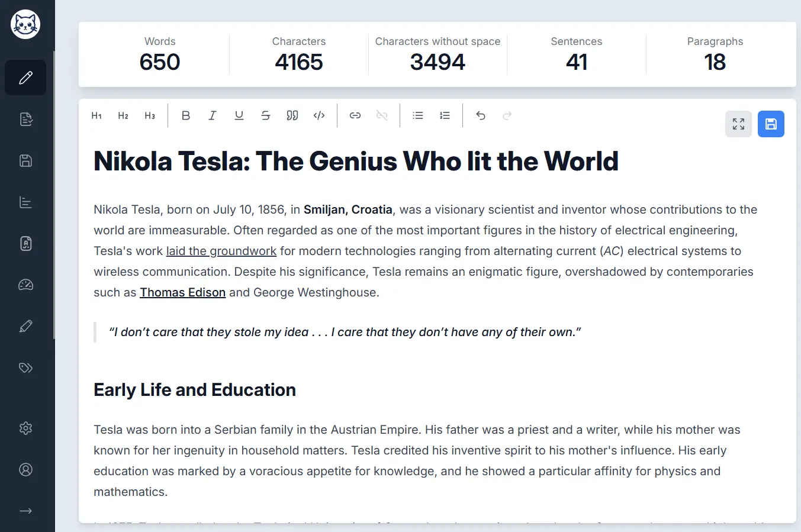Add a hyperlink
The image size is (801, 532).
[355, 116]
